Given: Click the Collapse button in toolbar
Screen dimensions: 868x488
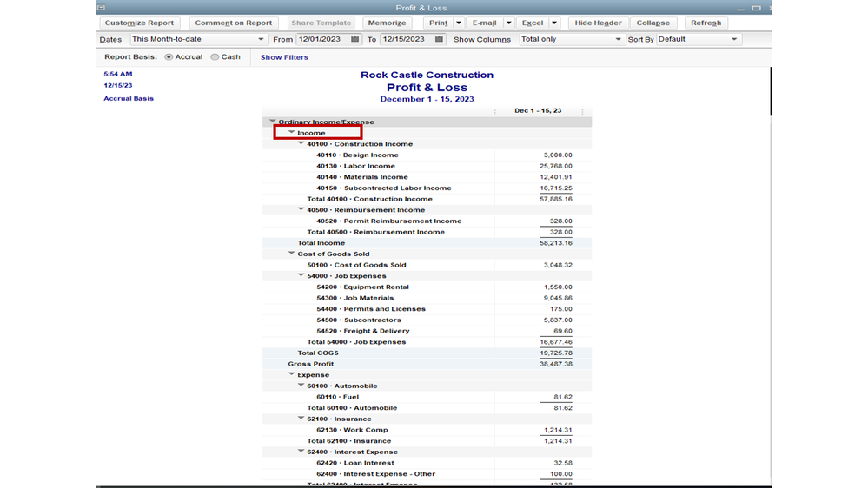Looking at the screenshot, I should (x=653, y=23).
